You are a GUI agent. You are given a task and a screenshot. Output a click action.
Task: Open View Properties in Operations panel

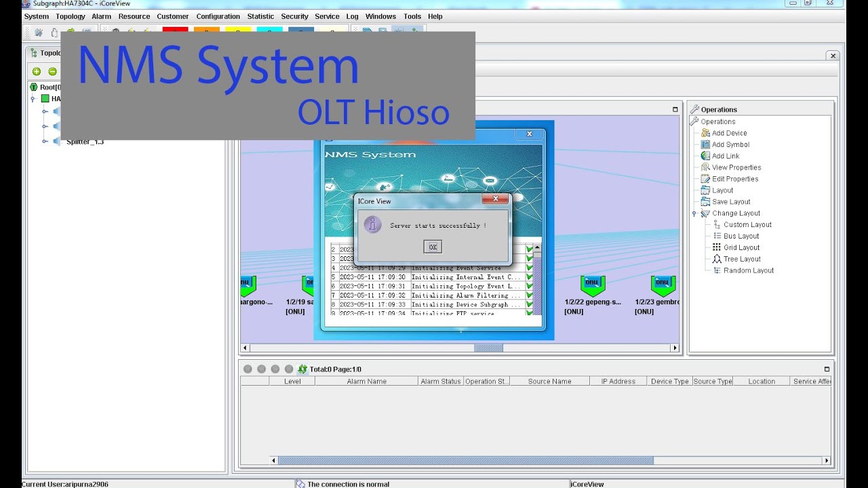[736, 167]
